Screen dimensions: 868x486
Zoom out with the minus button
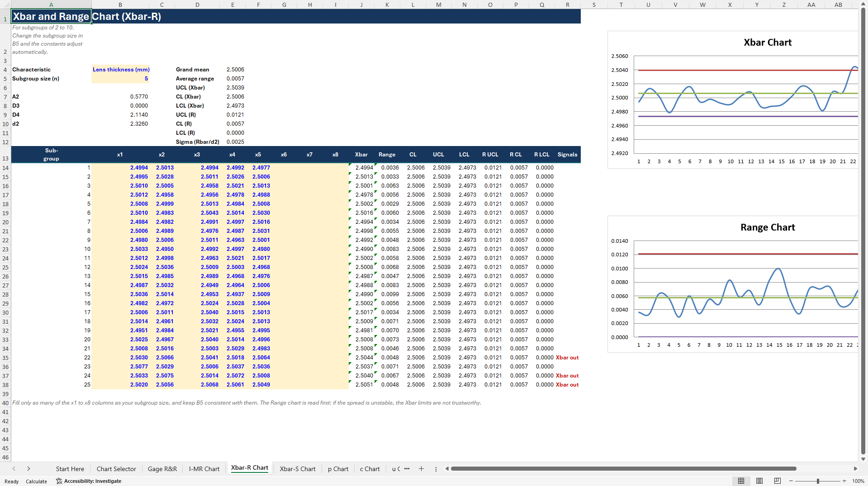point(791,481)
